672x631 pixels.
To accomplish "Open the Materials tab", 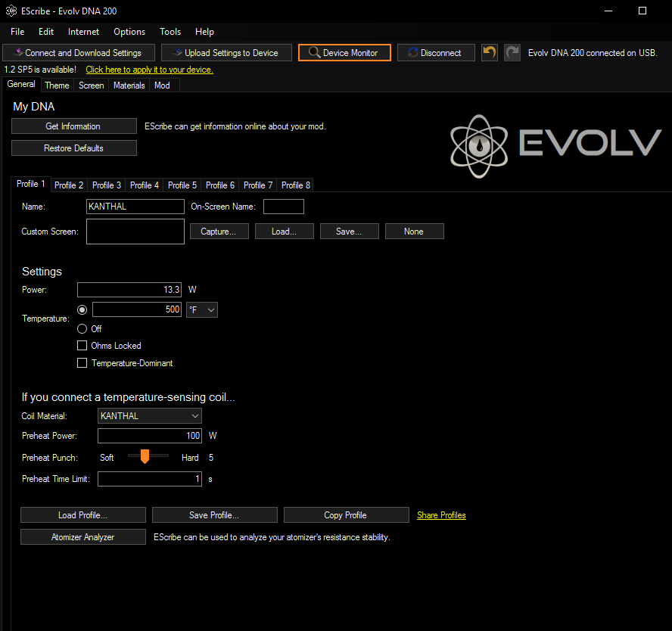I will click(129, 85).
